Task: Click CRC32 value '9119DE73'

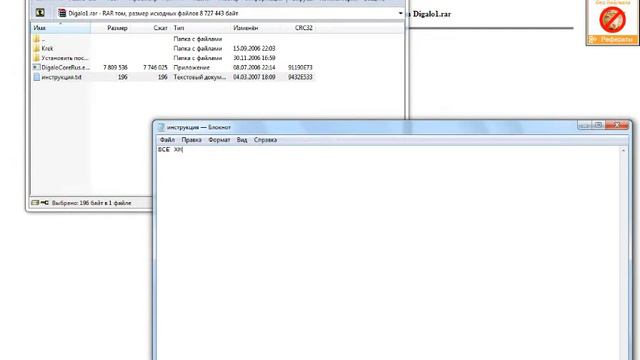Action: [300, 67]
